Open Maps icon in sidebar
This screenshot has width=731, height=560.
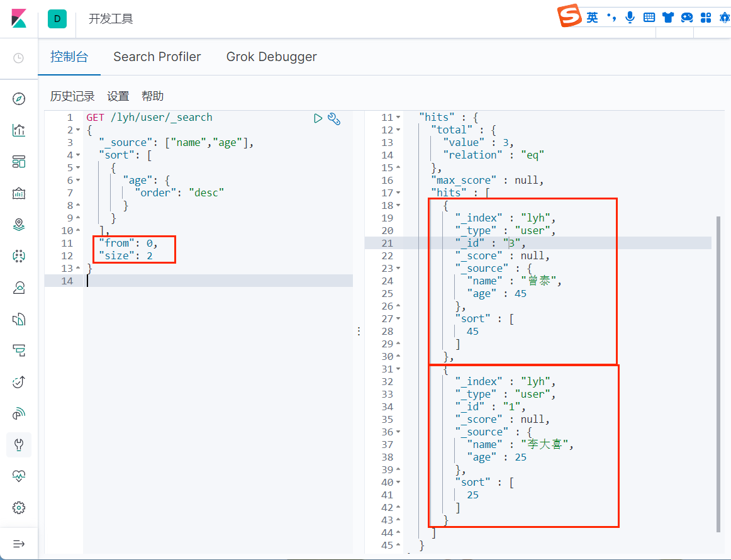point(19,225)
